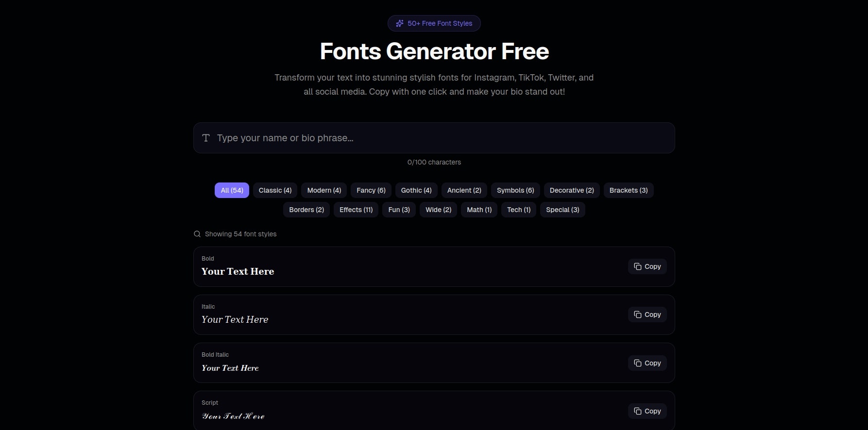Screen dimensions: 868x430
Task: Click the 50+ Free Font Styles badge
Action: pyautogui.click(x=434, y=23)
